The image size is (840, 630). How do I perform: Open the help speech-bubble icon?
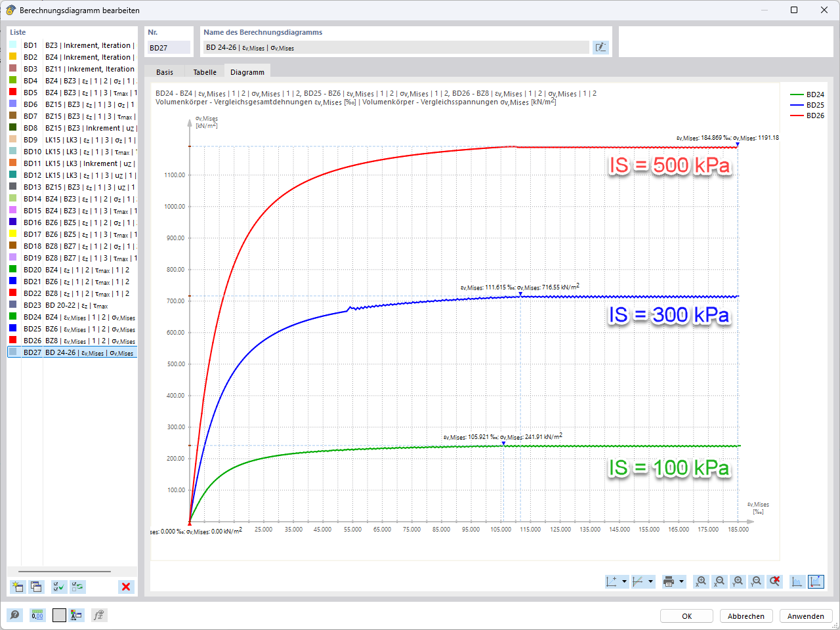14,615
